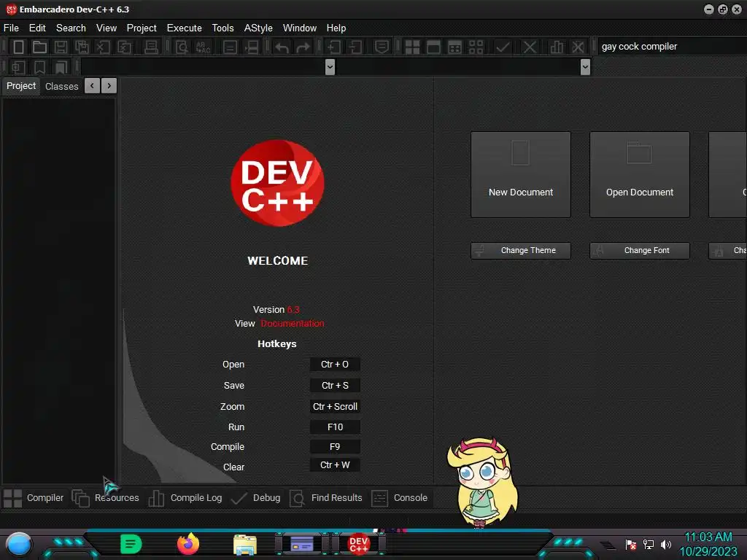Click the Firefox icon in the taskbar

188,544
